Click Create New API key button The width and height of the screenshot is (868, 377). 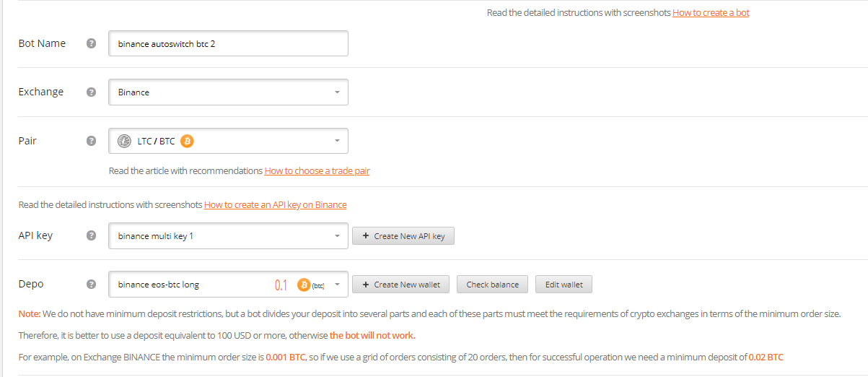click(403, 236)
